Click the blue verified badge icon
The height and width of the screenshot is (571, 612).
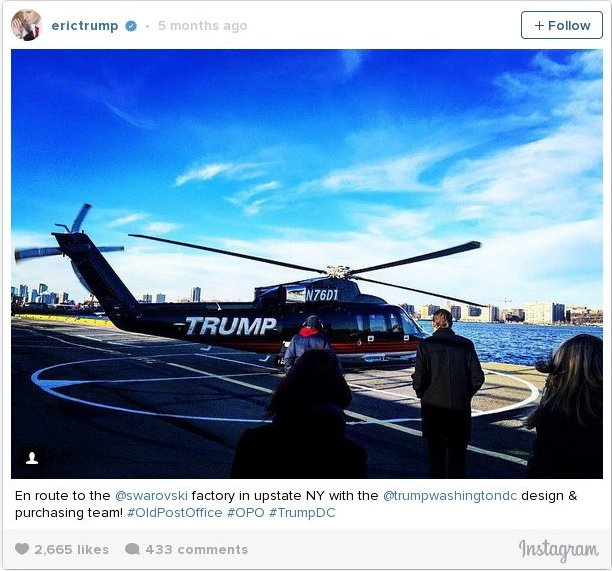pos(131,26)
